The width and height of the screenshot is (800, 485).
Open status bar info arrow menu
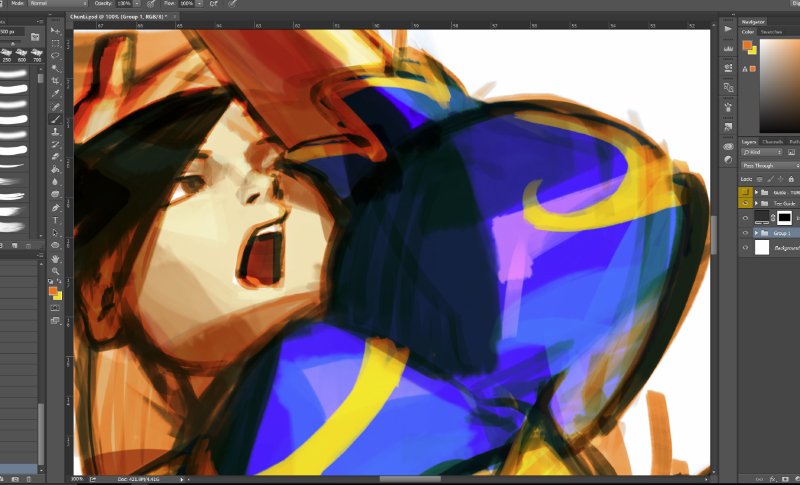coord(182,479)
